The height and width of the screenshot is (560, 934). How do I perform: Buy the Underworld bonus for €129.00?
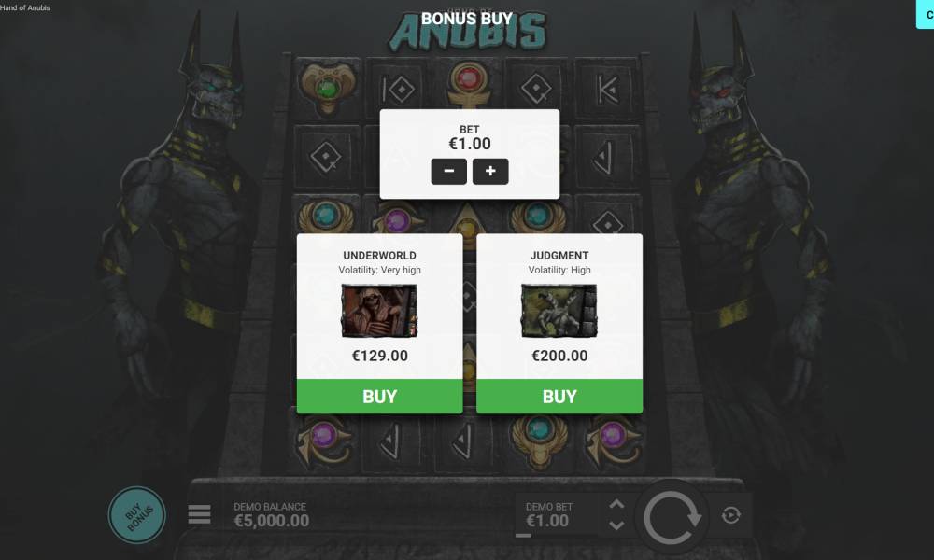pyautogui.click(x=379, y=397)
